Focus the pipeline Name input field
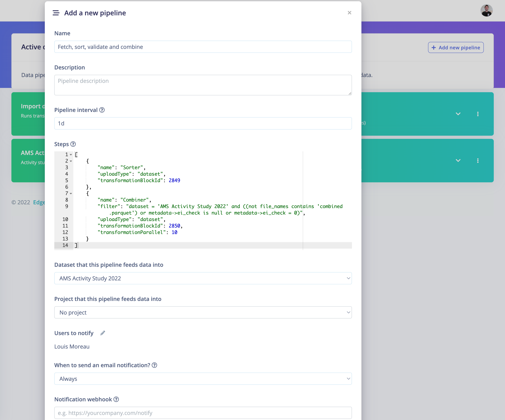This screenshot has height=420, width=505. [203, 47]
